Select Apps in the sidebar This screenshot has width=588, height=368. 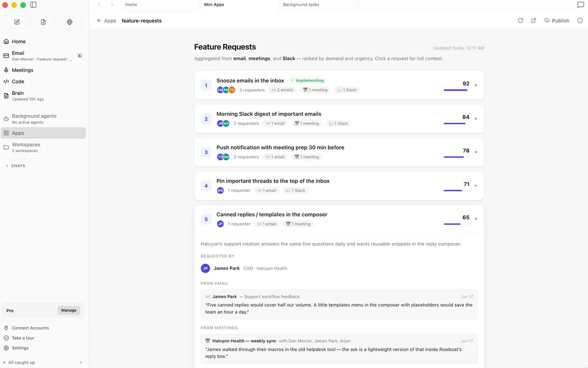(x=44, y=133)
